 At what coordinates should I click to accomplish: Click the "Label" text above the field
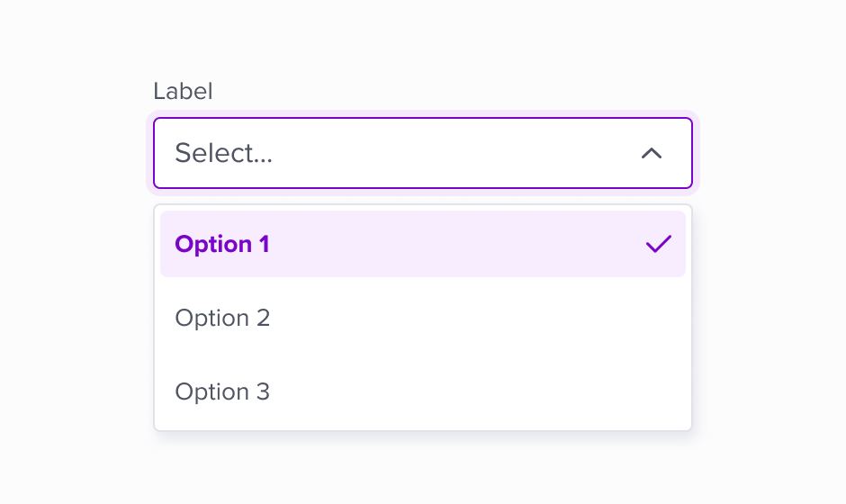[183, 91]
